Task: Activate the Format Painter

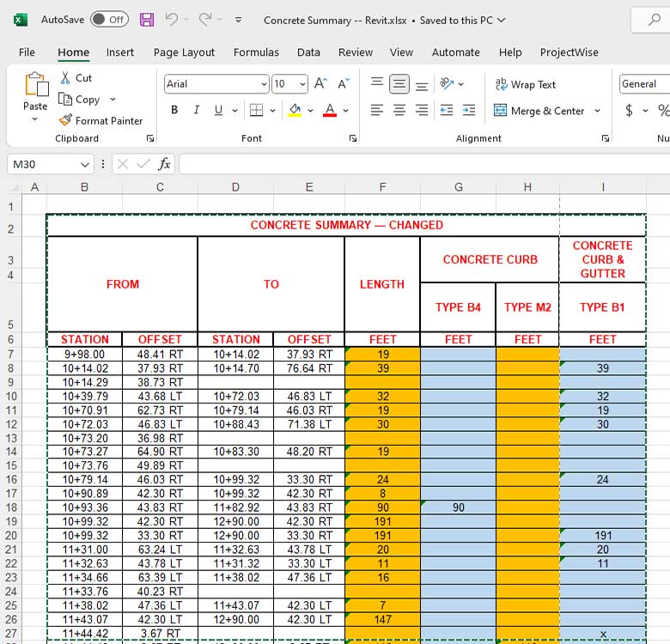Action: click(100, 121)
